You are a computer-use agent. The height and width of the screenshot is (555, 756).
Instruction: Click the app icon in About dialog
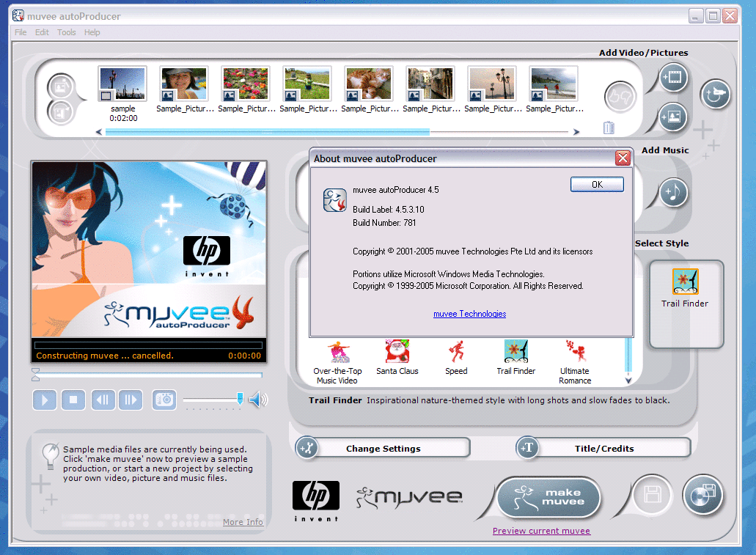334,200
